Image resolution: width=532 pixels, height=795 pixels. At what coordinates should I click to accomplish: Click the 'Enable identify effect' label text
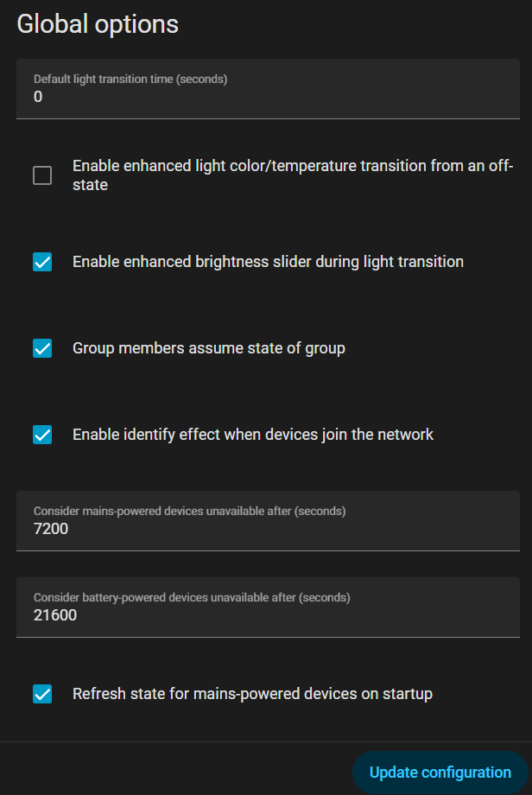(x=252, y=435)
